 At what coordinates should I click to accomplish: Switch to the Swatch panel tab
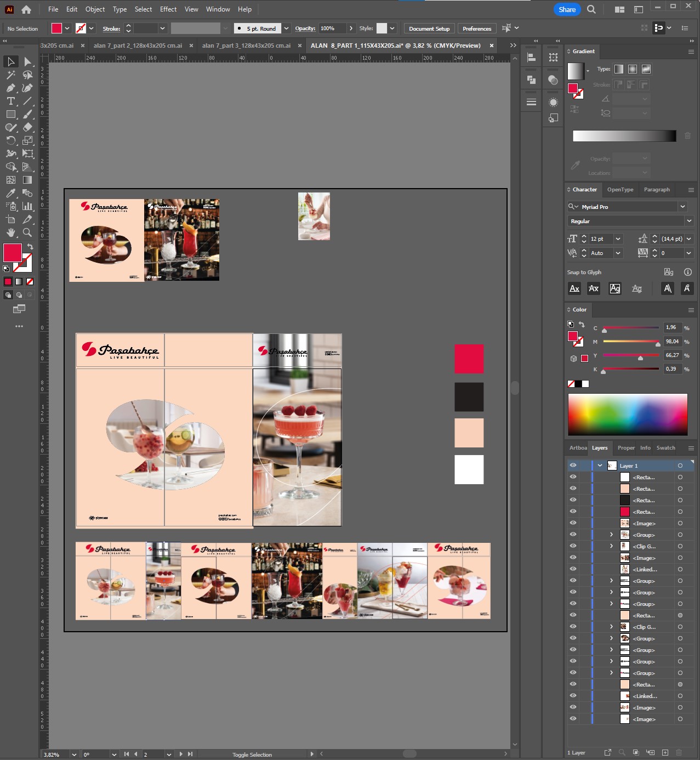coord(665,448)
